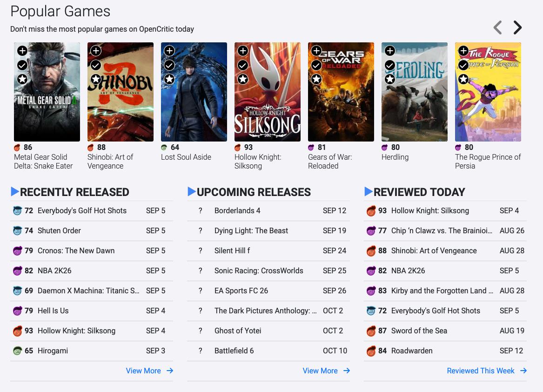Mark Metal Gear Solid Delta as played

[22, 65]
